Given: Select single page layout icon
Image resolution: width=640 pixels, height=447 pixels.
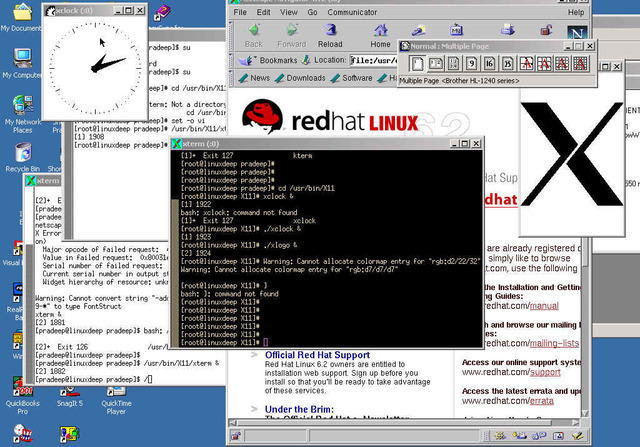Looking at the screenshot, I should pos(417,64).
